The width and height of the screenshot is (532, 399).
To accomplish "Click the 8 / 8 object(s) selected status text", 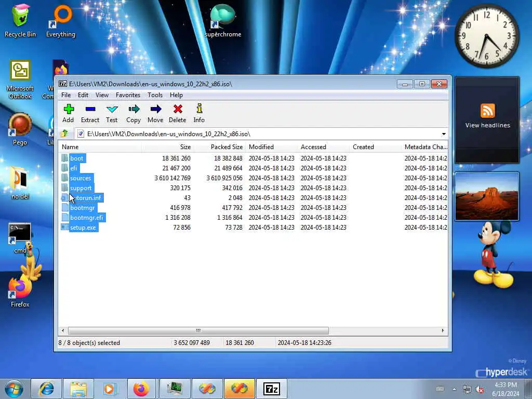I will 89,343.
